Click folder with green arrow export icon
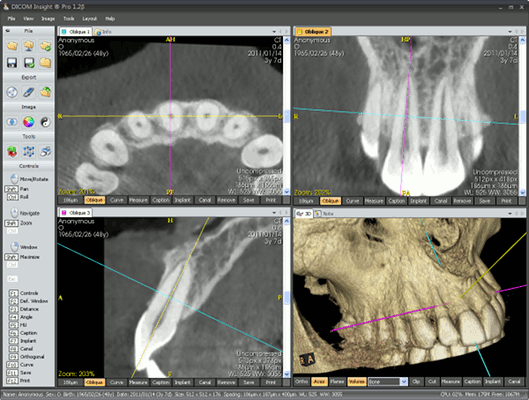 click(x=45, y=92)
